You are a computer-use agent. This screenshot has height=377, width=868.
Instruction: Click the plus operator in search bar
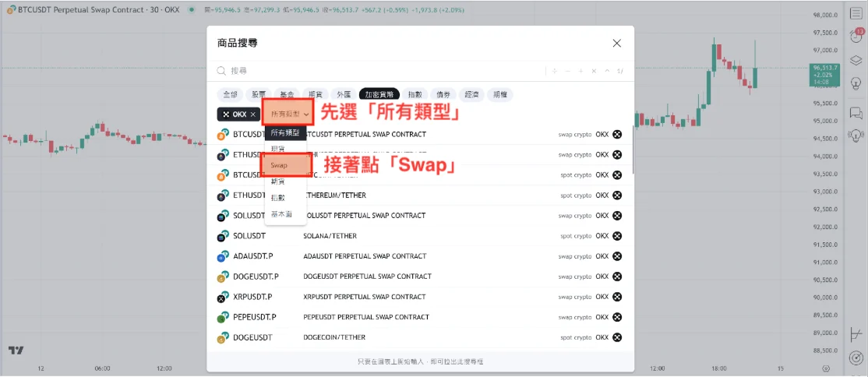point(580,71)
